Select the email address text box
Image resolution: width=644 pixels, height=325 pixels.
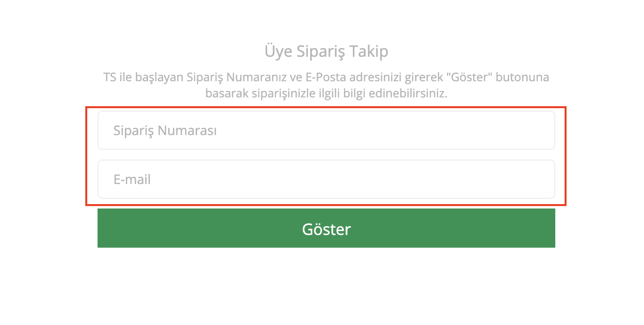(x=326, y=180)
